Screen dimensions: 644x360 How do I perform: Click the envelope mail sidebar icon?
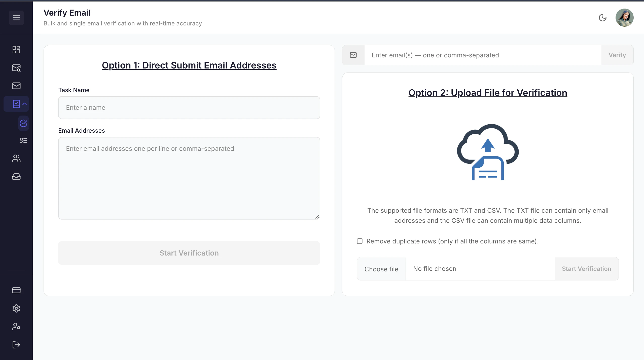16,86
